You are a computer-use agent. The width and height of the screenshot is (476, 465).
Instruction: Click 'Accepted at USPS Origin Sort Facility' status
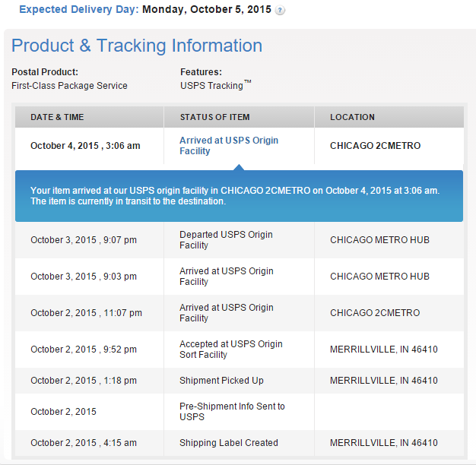tap(230, 350)
